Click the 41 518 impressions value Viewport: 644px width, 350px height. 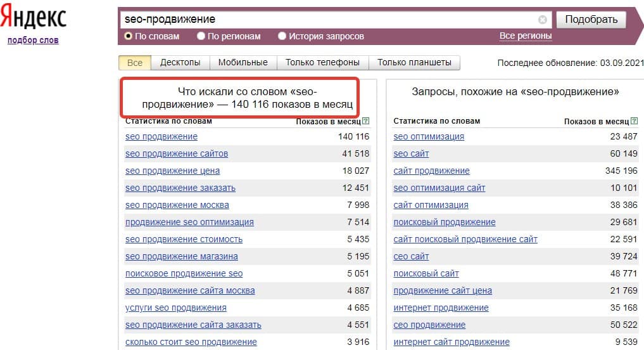[356, 154]
